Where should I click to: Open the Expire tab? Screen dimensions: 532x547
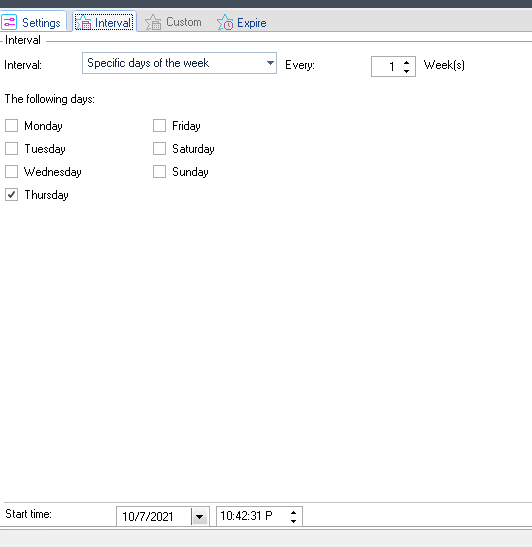[242, 22]
